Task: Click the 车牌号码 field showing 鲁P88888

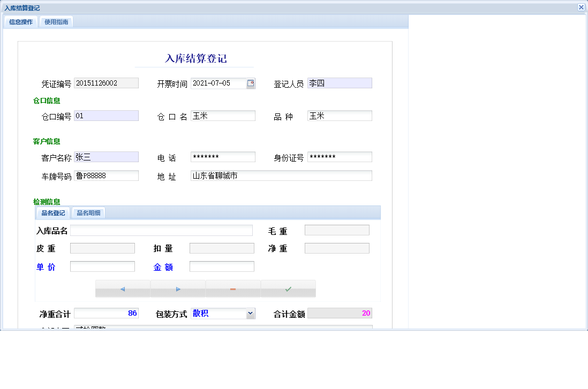Action: tap(105, 176)
